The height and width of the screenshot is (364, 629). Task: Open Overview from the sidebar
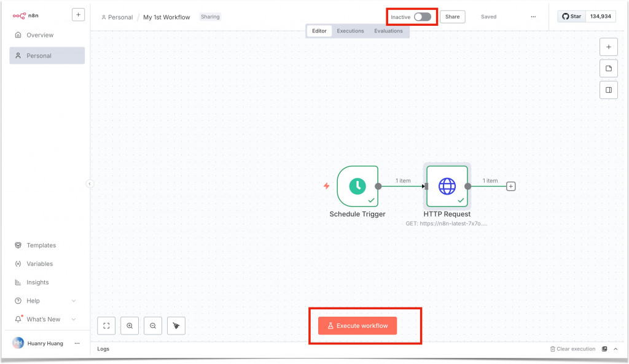(x=47, y=35)
